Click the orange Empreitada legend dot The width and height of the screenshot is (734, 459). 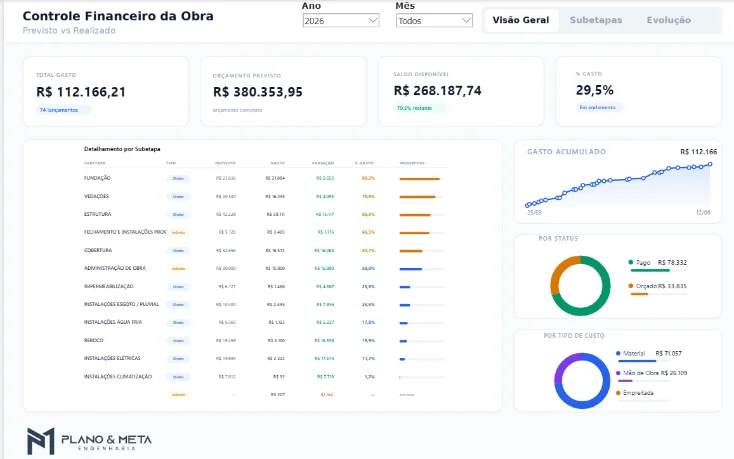(618, 393)
